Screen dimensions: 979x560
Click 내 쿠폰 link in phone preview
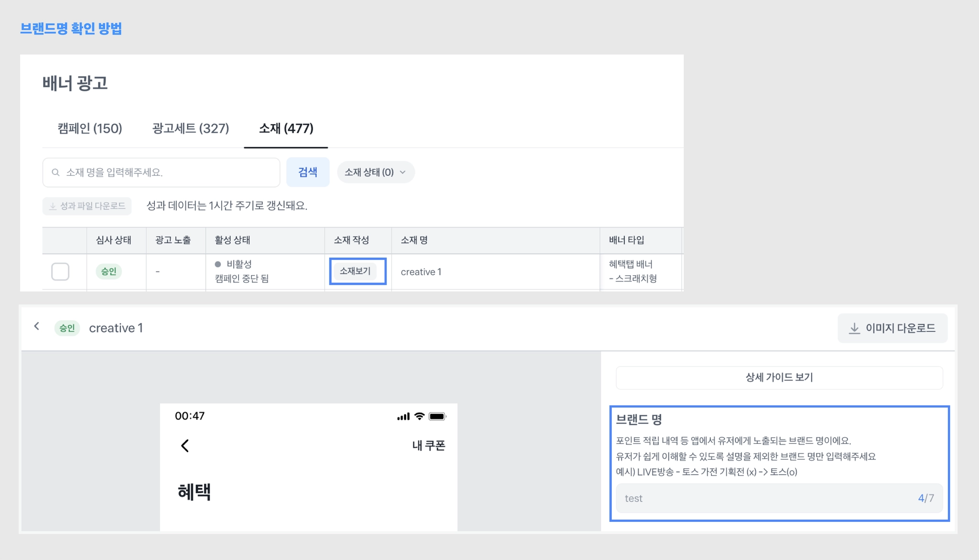(x=428, y=446)
